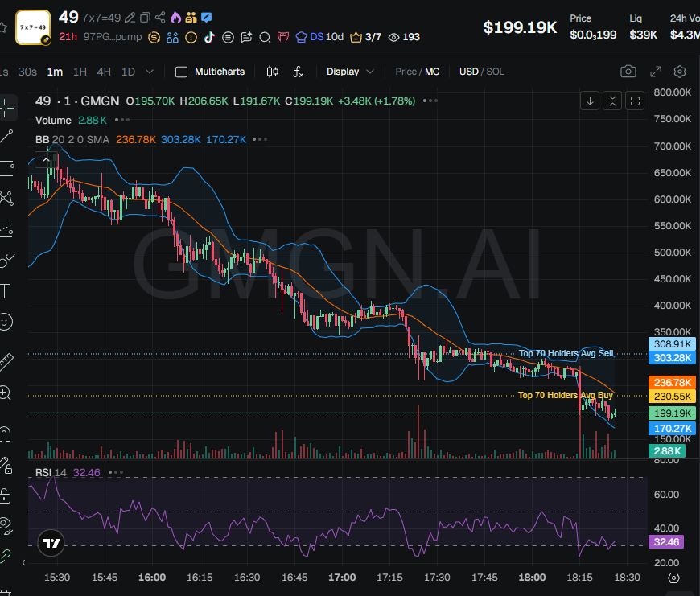700x596 pixels.
Task: Open more options for BB indicator
Action: 260,139
